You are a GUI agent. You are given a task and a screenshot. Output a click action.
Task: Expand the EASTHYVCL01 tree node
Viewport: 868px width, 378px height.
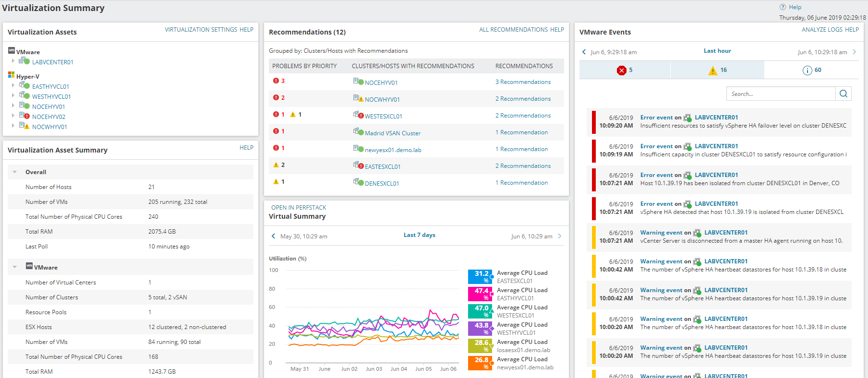(13, 85)
